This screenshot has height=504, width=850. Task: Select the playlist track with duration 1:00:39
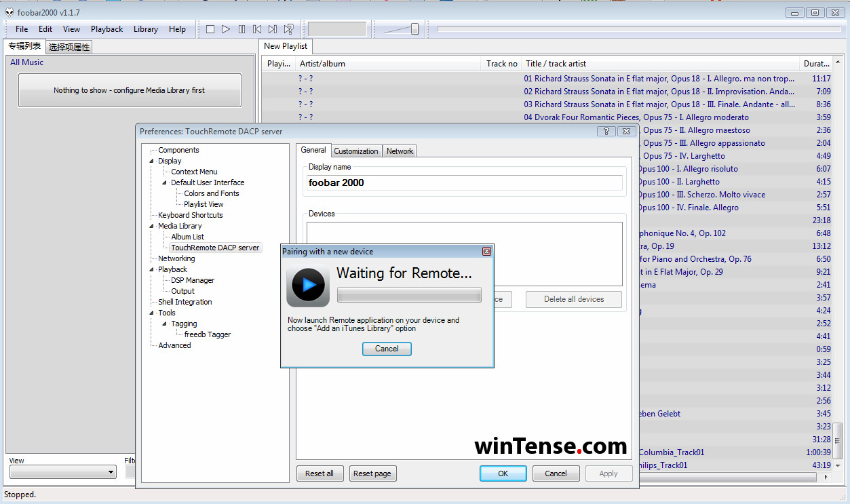tap(735, 452)
